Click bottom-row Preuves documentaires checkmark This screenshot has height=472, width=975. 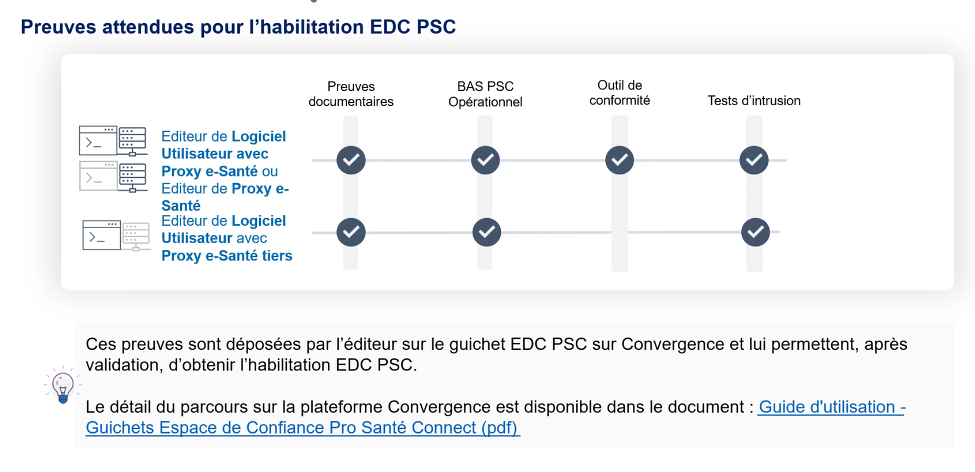pos(351,232)
